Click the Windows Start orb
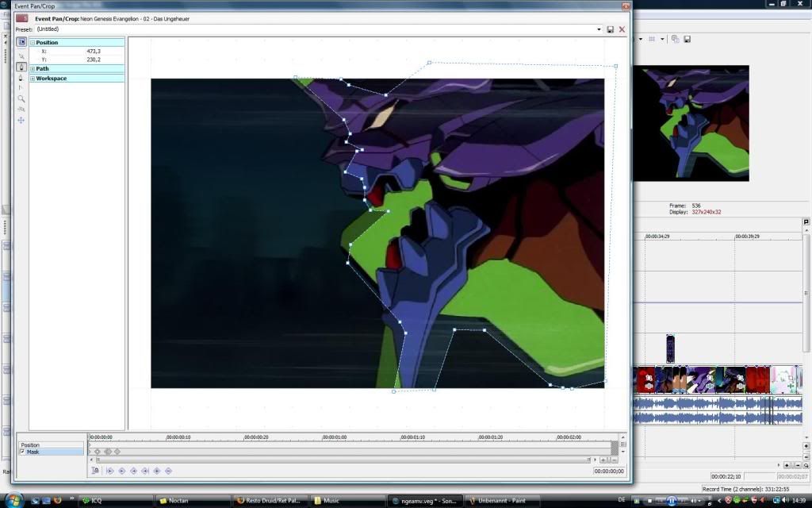The height and width of the screenshot is (508, 812). point(13,500)
